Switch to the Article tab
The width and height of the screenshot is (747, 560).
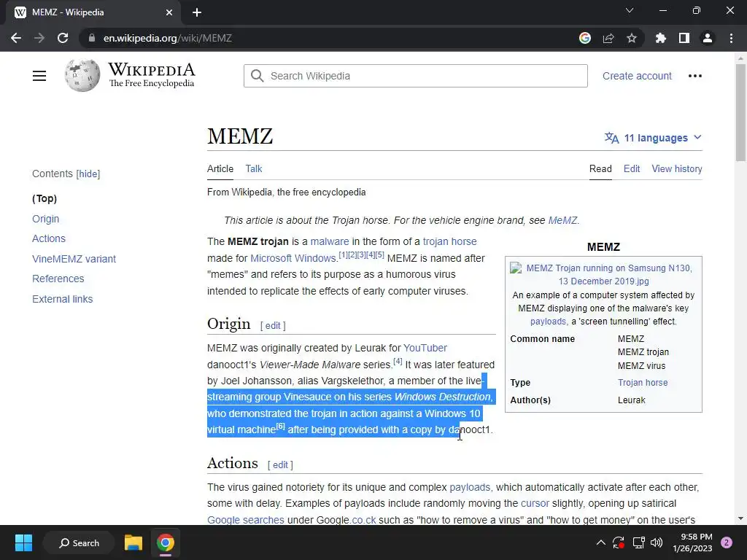[x=220, y=168]
